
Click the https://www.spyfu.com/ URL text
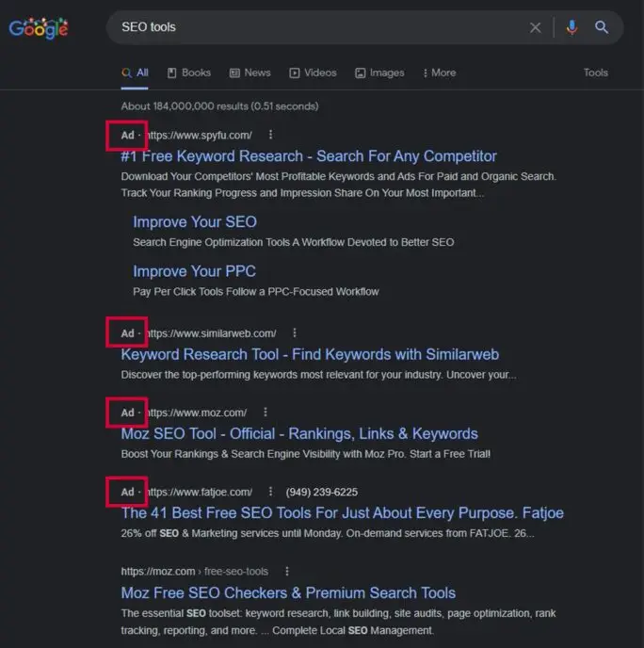[x=200, y=135]
